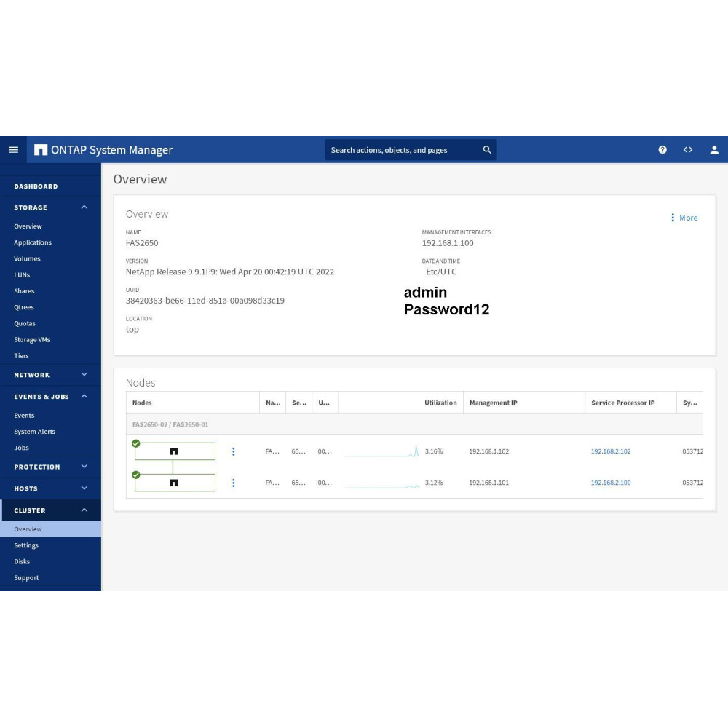Click the top node controller icon
This screenshot has height=728, width=728.
174,451
